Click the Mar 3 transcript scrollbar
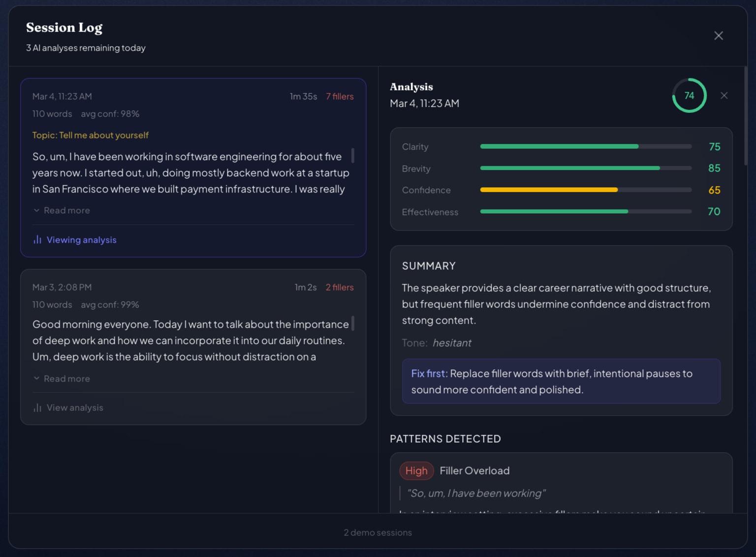Viewport: 756px width, 557px height. (352, 324)
